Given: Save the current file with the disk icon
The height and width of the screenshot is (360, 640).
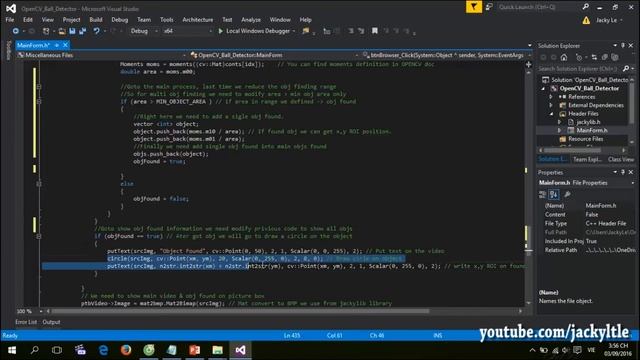Looking at the screenshot, I should [72, 31].
